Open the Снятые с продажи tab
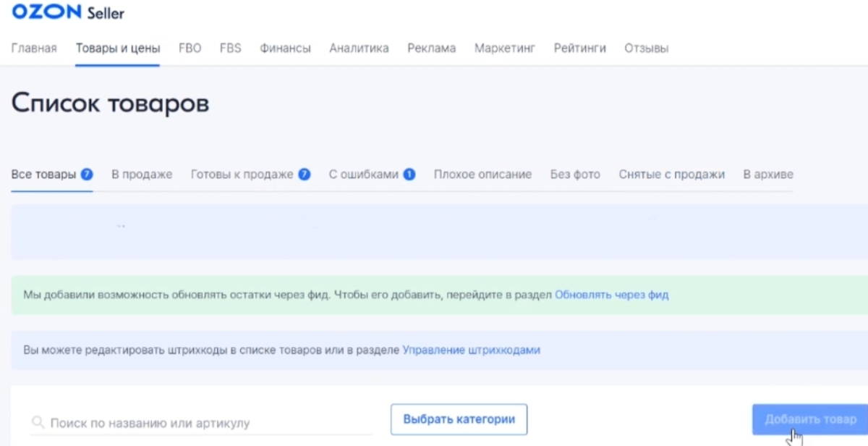This screenshot has height=446, width=868. (671, 174)
